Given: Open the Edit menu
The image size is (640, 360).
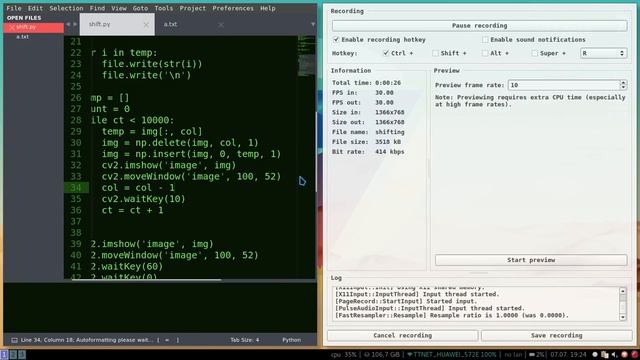Looking at the screenshot, I should click(35, 8).
